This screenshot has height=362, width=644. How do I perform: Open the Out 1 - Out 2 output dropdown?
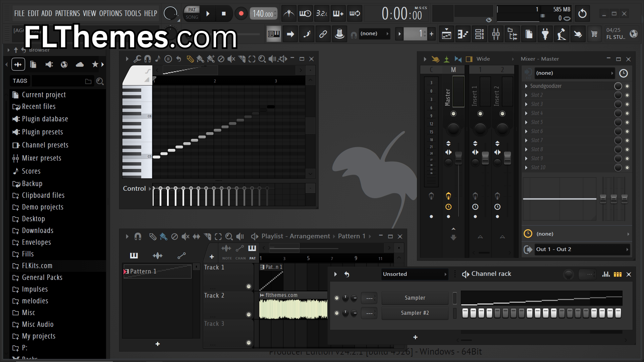click(582, 249)
